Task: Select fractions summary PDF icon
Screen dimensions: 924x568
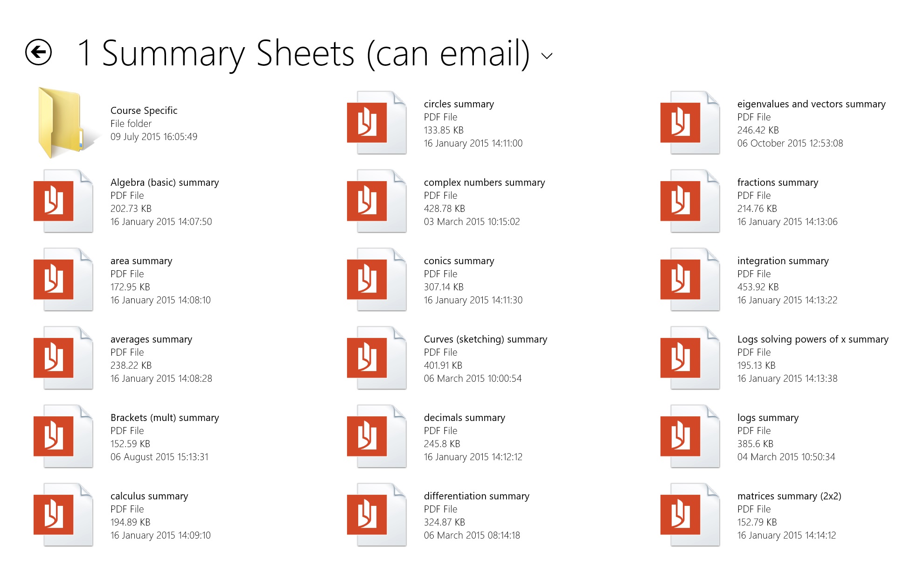Action: (690, 201)
